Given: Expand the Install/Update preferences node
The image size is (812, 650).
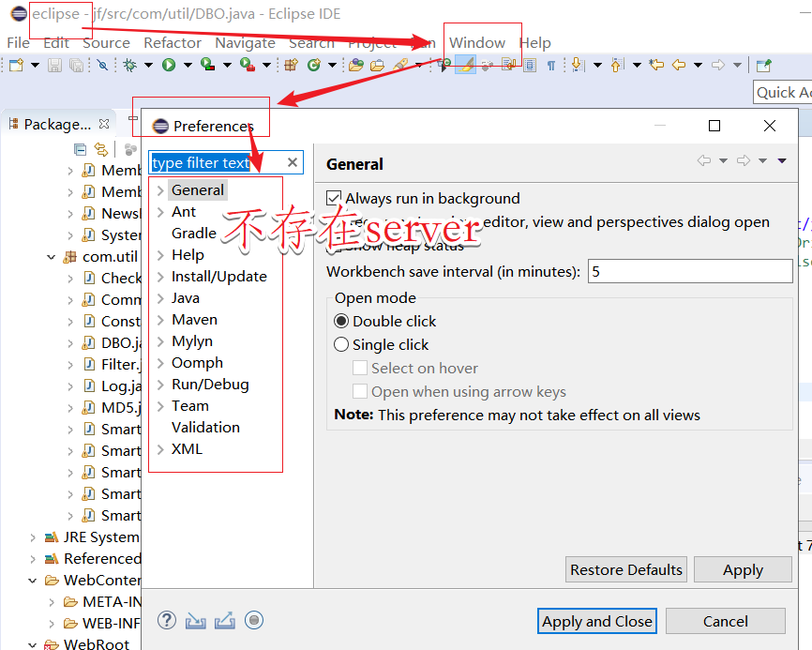Looking at the screenshot, I should tap(160, 277).
